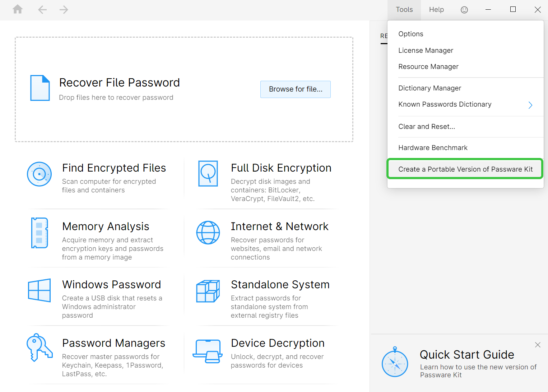Open Internet & Network title

(x=280, y=227)
